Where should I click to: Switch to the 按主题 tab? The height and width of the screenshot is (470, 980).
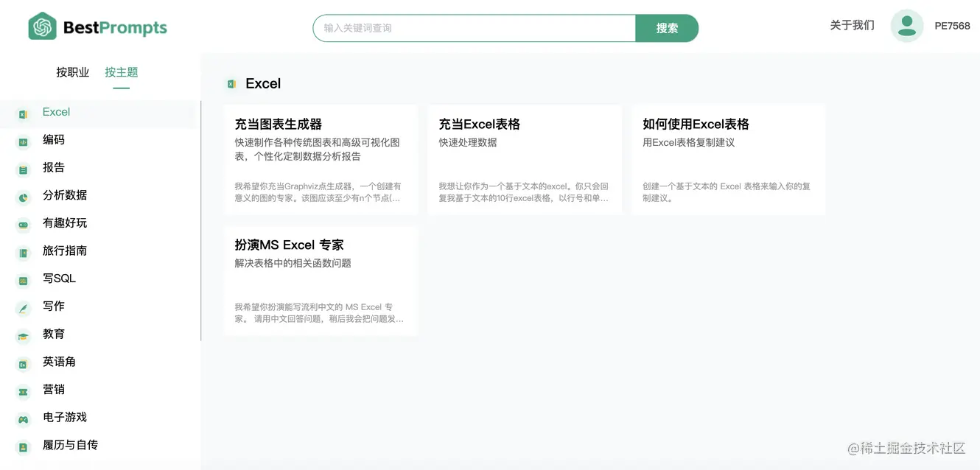(122, 72)
